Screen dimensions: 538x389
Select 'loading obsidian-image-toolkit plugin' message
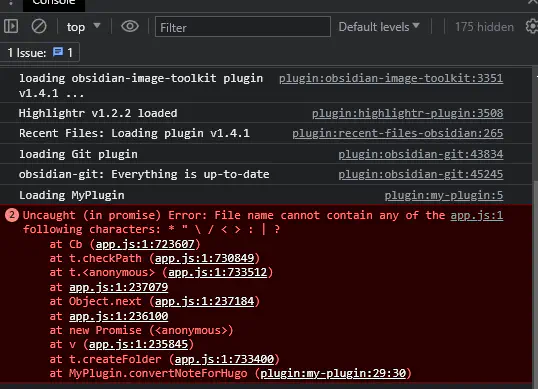click(141, 78)
